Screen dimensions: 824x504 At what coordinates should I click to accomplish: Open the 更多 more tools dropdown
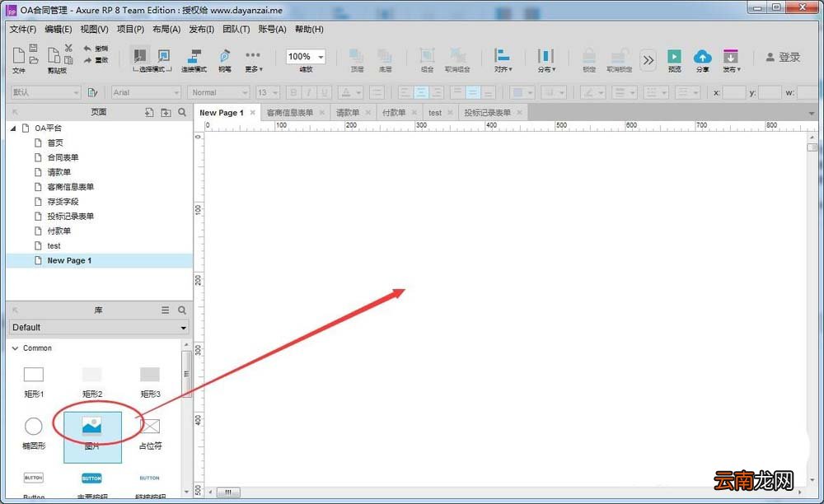tap(253, 60)
